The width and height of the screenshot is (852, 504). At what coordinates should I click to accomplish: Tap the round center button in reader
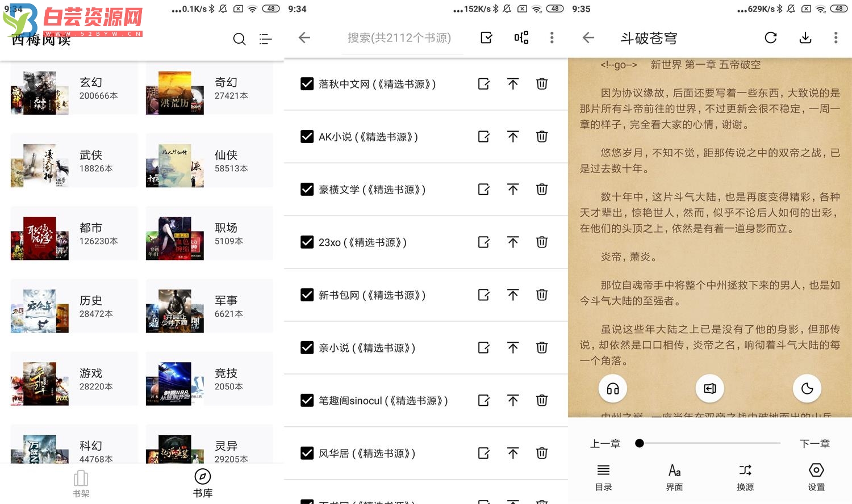[710, 389]
